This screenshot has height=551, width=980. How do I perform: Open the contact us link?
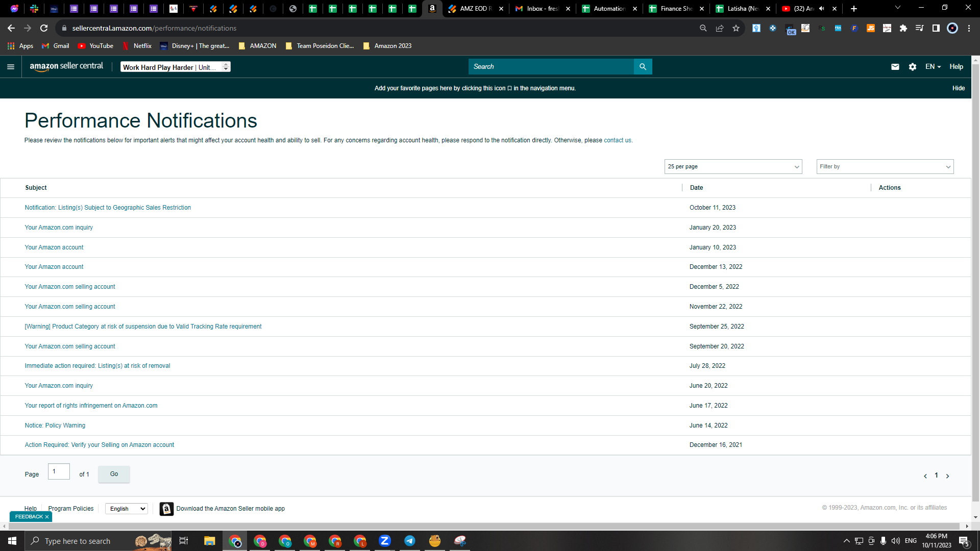tap(618, 140)
